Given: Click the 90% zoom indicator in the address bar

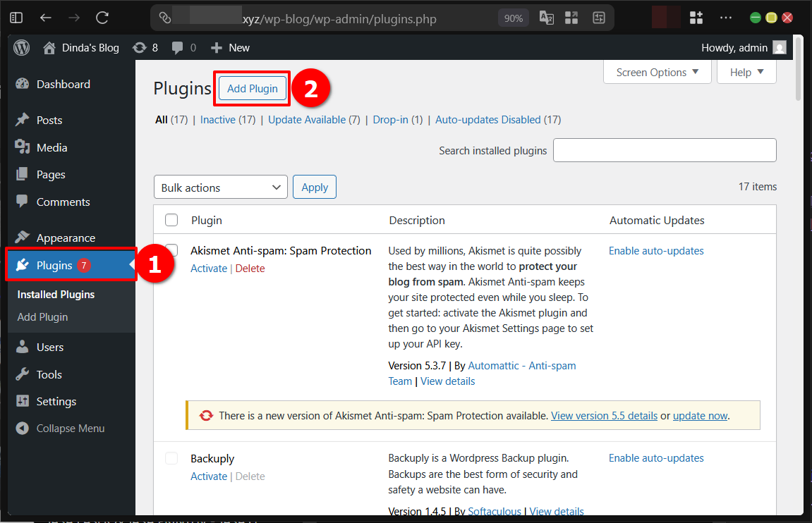Looking at the screenshot, I should 513,18.
